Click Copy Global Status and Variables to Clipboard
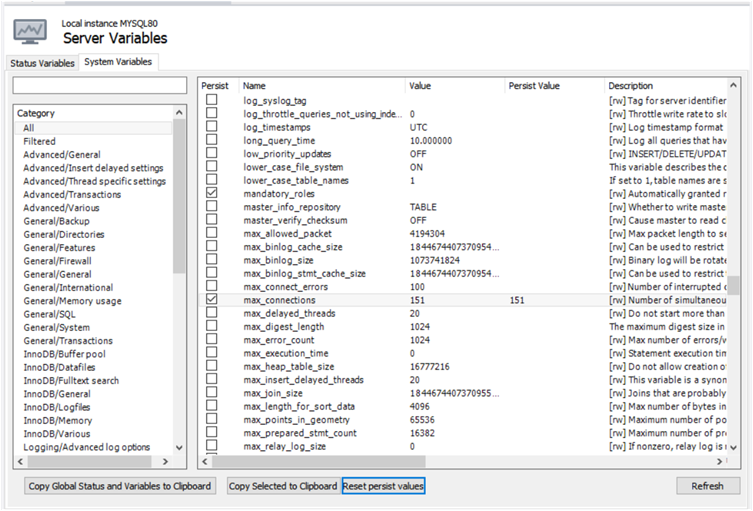The width and height of the screenshot is (753, 511). click(119, 486)
